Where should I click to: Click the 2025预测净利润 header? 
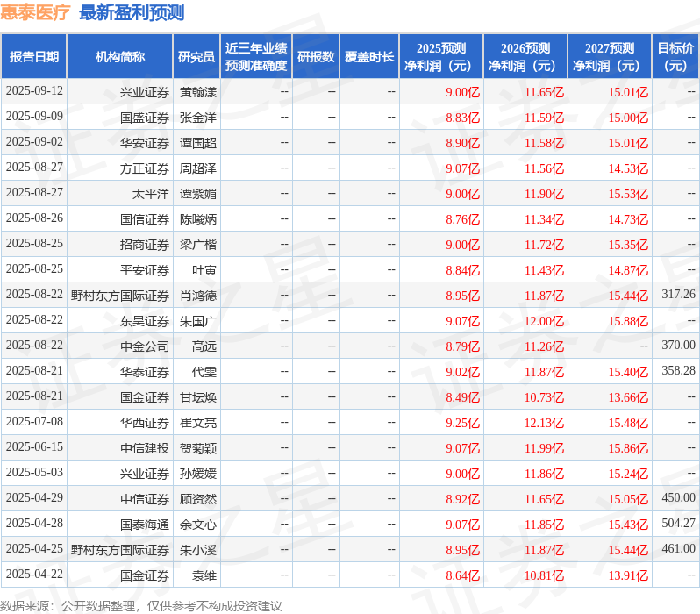pos(441,57)
